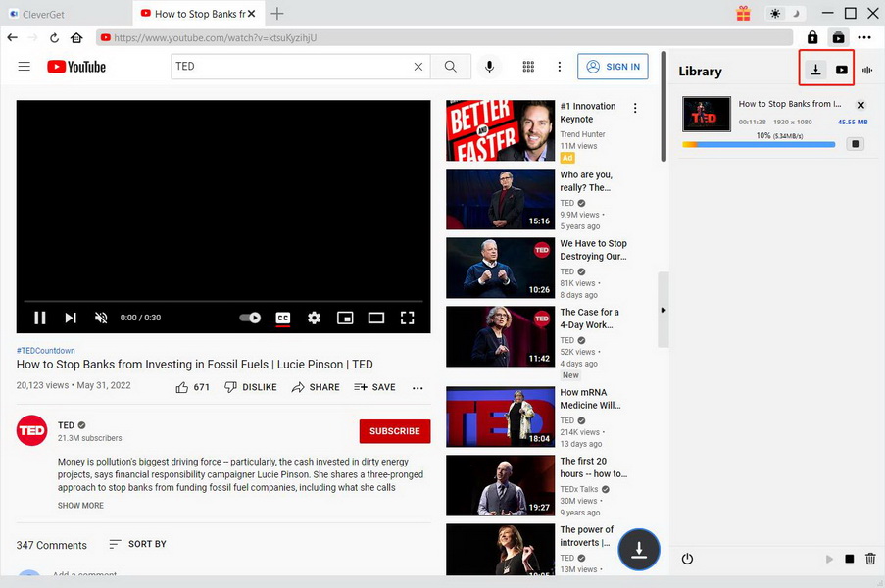Open 'We Have to Stop Destroying' thumbnail
The image size is (885, 588).
[500, 268]
